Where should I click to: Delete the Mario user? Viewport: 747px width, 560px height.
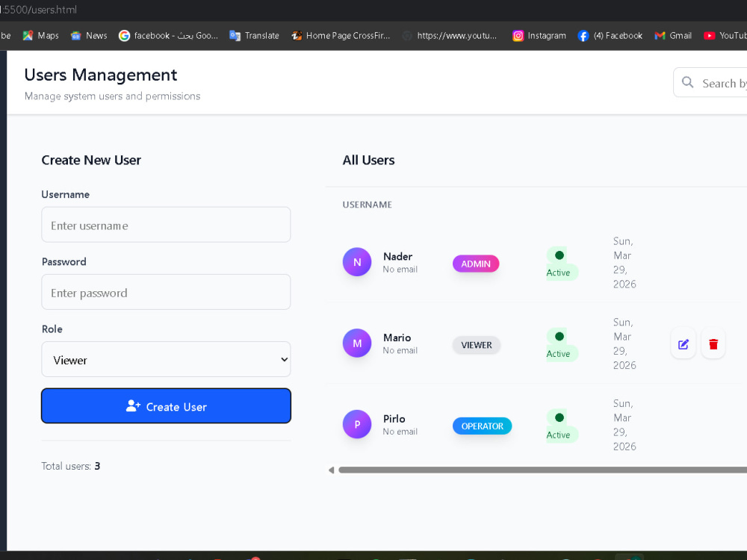coord(713,343)
